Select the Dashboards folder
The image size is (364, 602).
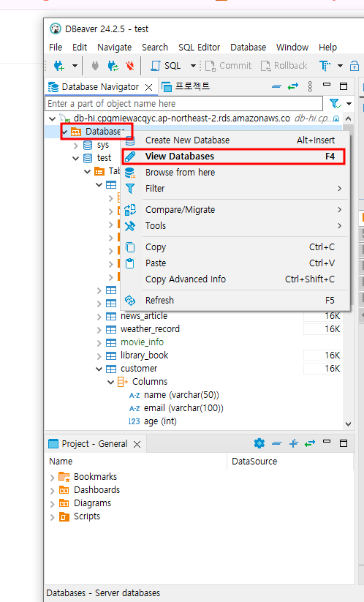point(96,490)
